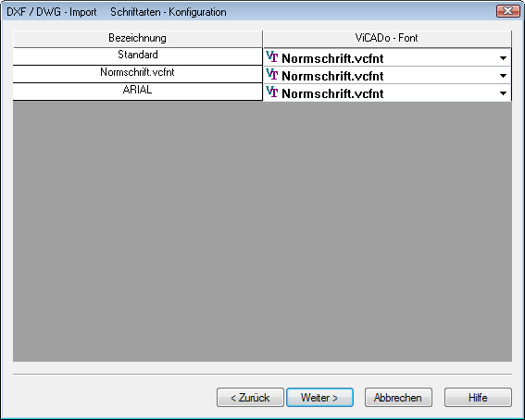
Task: Continue with the Weiter button
Action: 319,398
